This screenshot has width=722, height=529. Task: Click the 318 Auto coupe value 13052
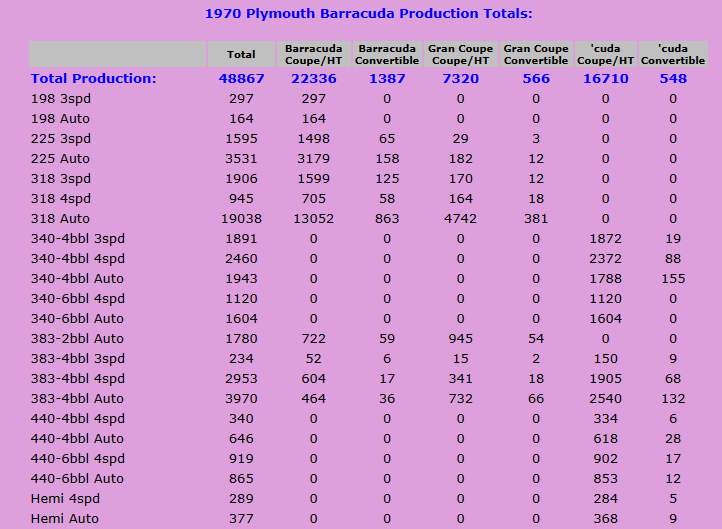click(314, 219)
